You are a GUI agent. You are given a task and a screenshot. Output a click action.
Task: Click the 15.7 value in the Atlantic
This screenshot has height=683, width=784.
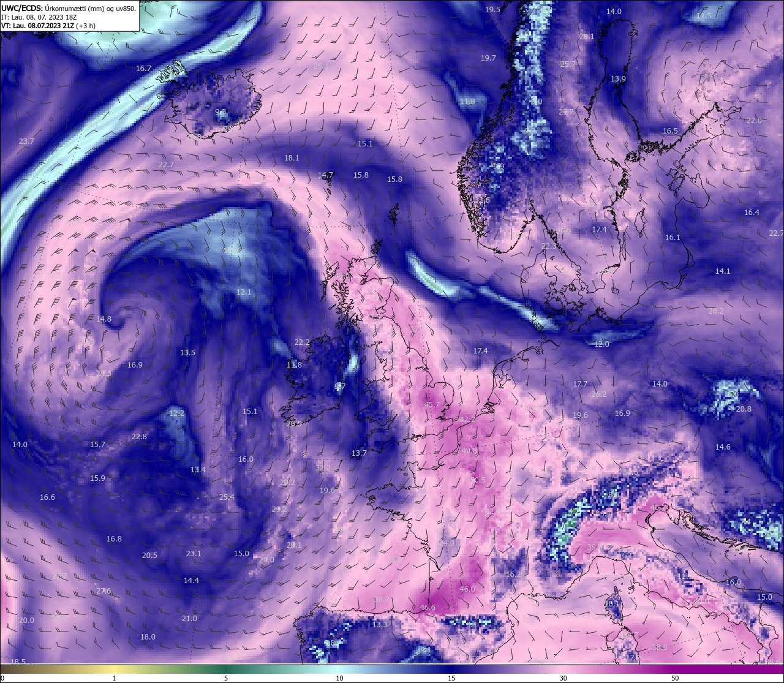point(97,445)
